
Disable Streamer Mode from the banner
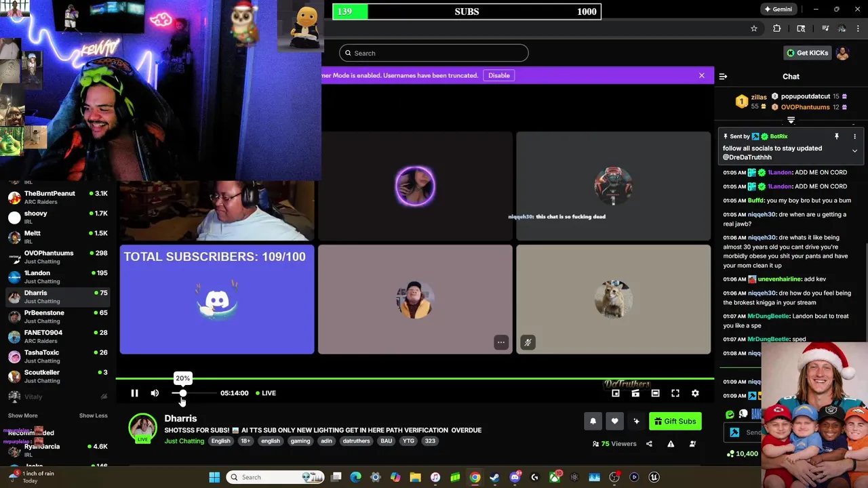click(498, 75)
